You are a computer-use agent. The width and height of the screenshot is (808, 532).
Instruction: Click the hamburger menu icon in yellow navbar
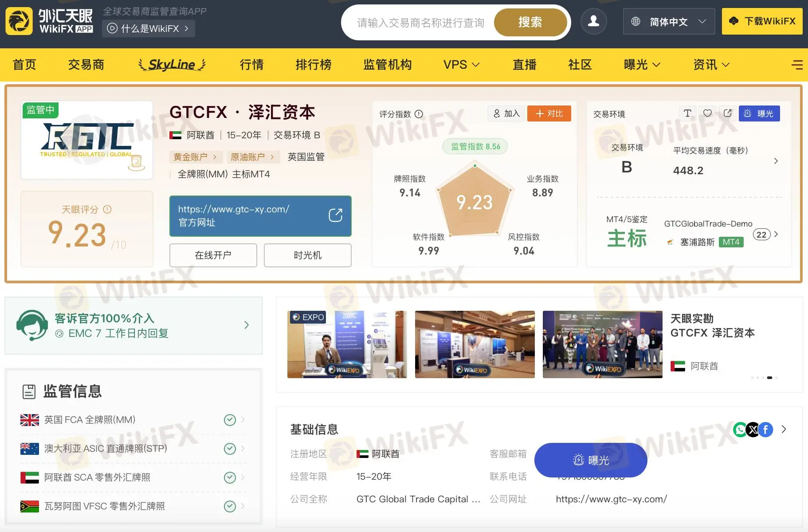797,65
